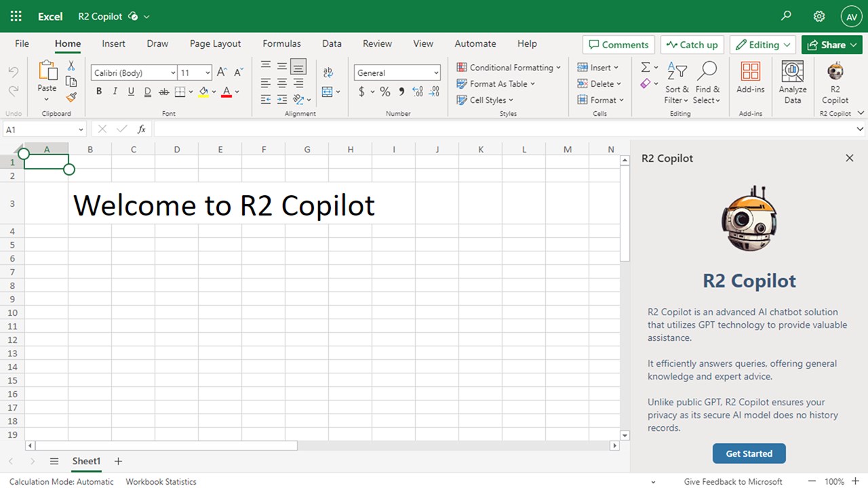Image resolution: width=868 pixels, height=488 pixels.
Task: Switch to the Insert tab
Action: [113, 43]
